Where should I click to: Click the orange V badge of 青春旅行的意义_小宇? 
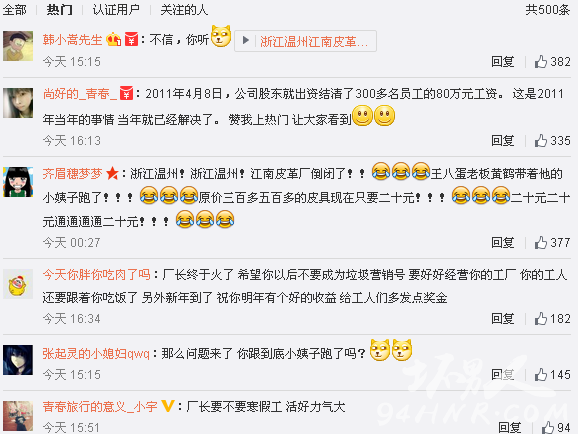168,406
